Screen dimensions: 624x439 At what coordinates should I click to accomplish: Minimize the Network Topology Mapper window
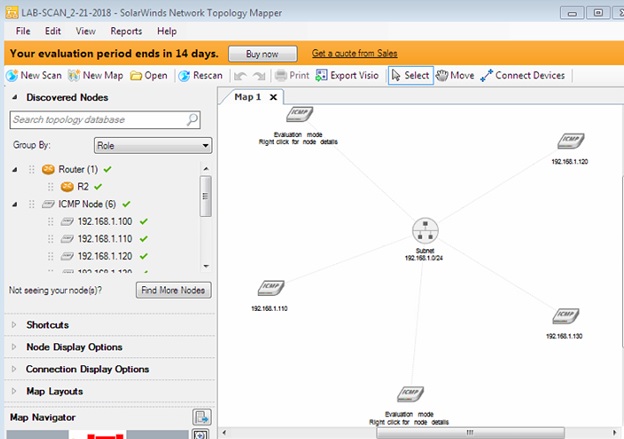point(572,13)
